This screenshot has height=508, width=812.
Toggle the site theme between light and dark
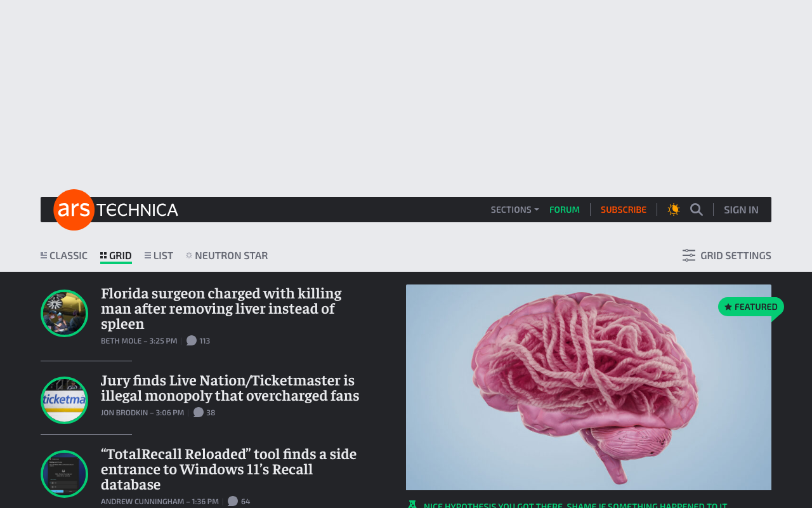click(x=673, y=208)
